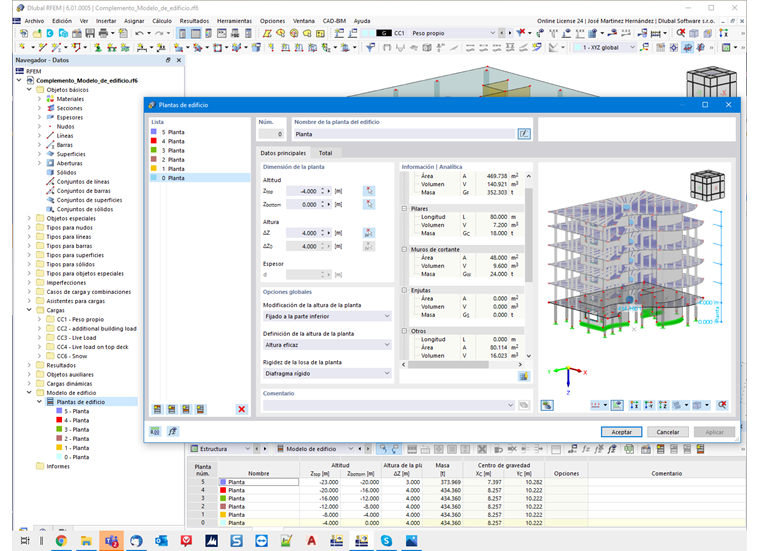Viewport: 760px width, 551px height.
Task: Click the reset view icon with red X in preview
Action: click(x=722, y=405)
